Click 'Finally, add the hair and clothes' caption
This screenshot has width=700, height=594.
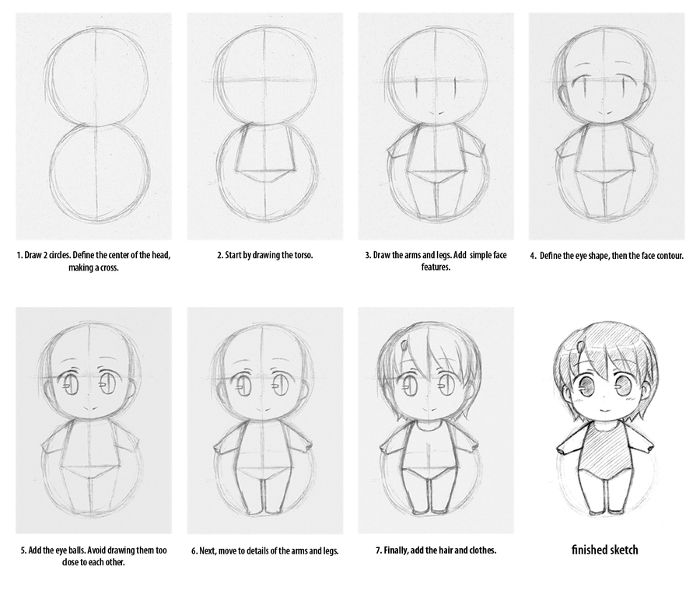[x=436, y=550]
